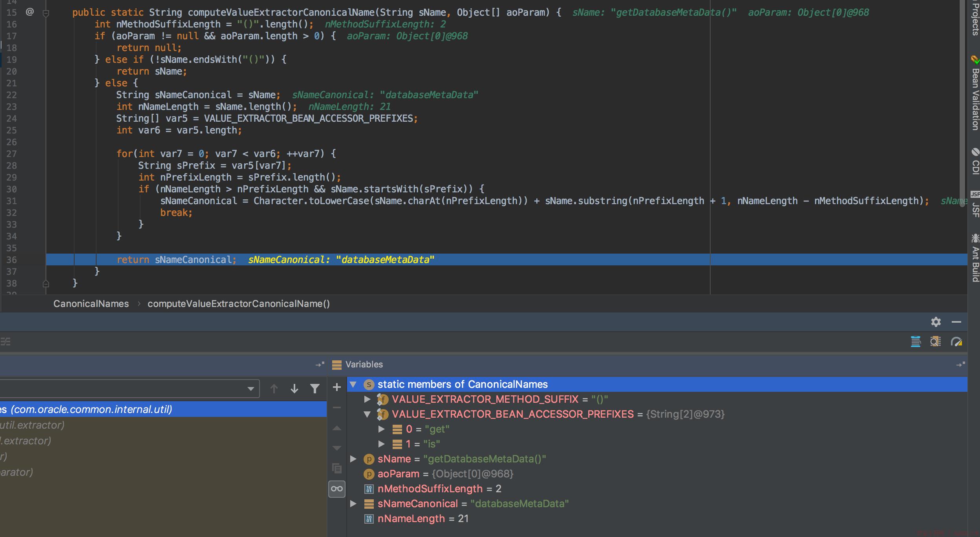Collapse VALUE_EXTRACTOR_BEAN_ACCESSOR_PREFIXES node
The width and height of the screenshot is (980, 537).
tap(367, 414)
